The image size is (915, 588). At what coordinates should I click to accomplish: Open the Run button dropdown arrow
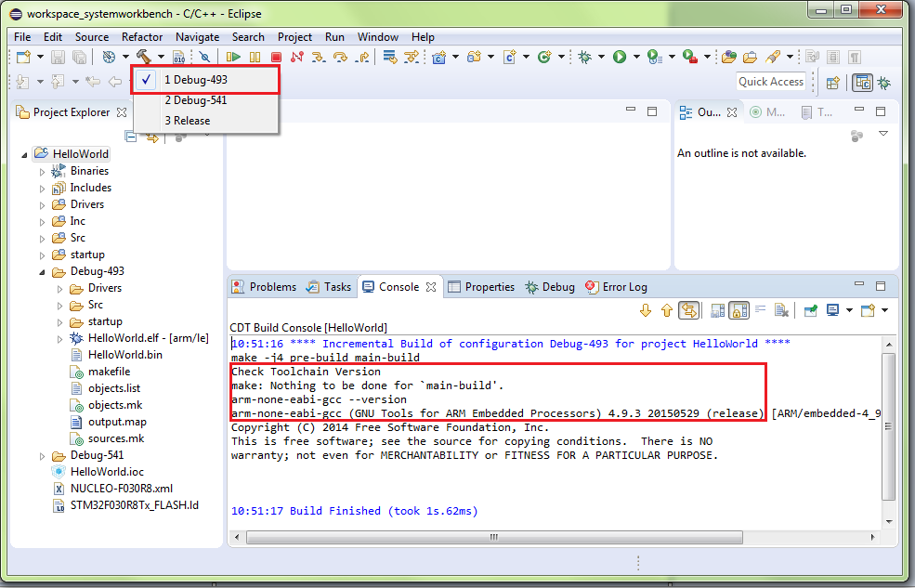(636, 57)
